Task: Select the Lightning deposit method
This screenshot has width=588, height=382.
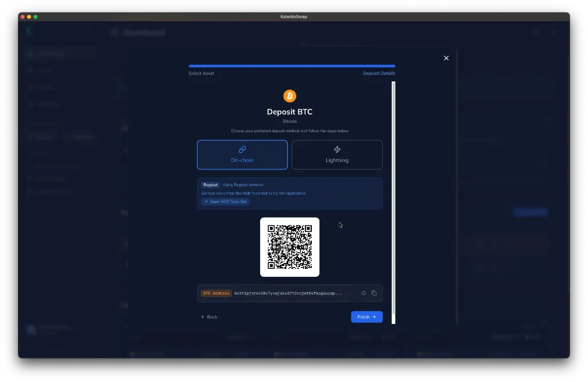Action: [x=336, y=155]
